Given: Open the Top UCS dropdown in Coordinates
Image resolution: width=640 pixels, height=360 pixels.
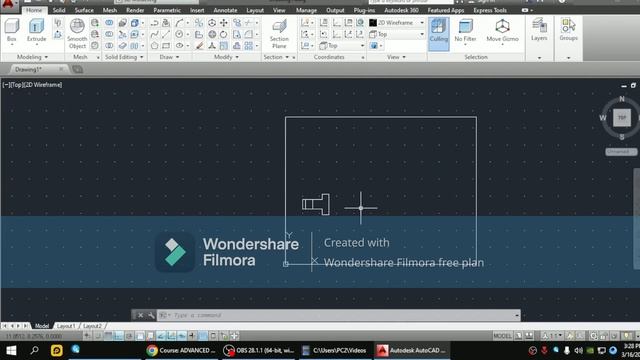Looking at the screenshot, I should 342,46.
